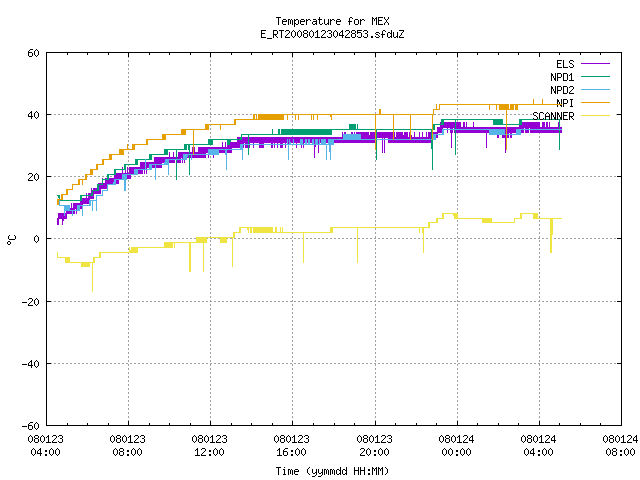
Task: Click the °C y-axis unit label
Action: 11,240
